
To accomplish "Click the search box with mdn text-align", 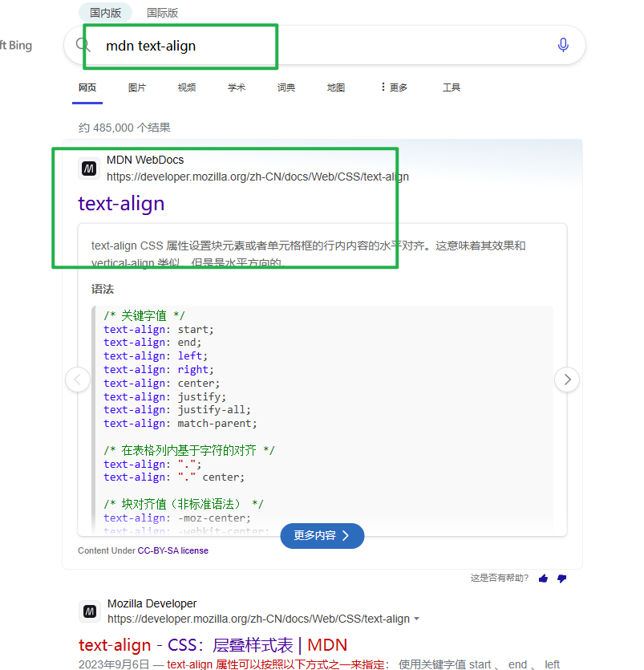I will pos(325,45).
